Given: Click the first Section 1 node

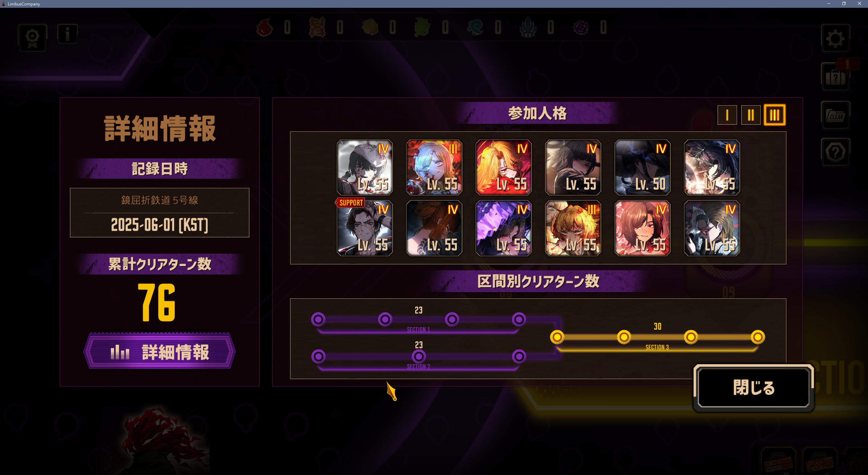Looking at the screenshot, I should 318,319.
